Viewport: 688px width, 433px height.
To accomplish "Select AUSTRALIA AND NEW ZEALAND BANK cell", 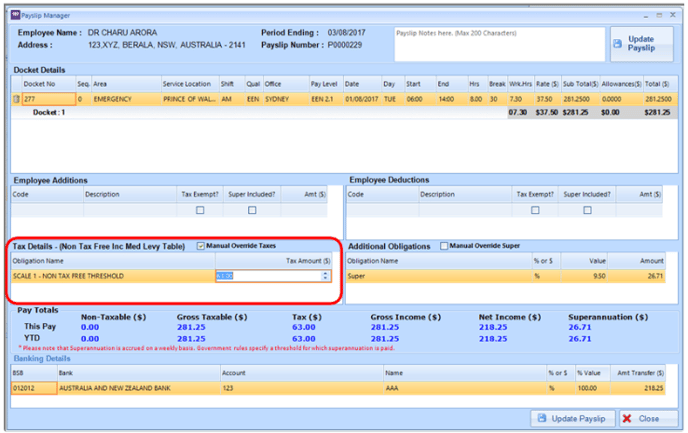I will [x=139, y=388].
